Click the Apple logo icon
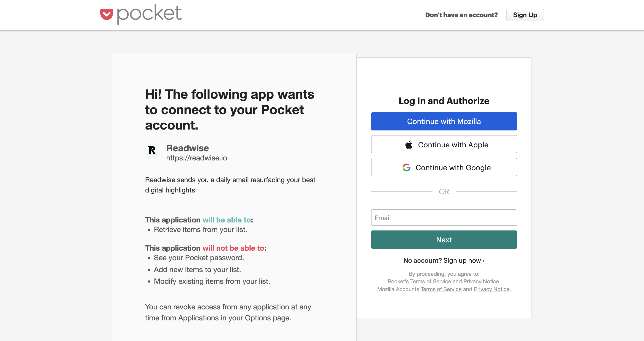Viewport: 644px width, 341px height. click(x=409, y=145)
